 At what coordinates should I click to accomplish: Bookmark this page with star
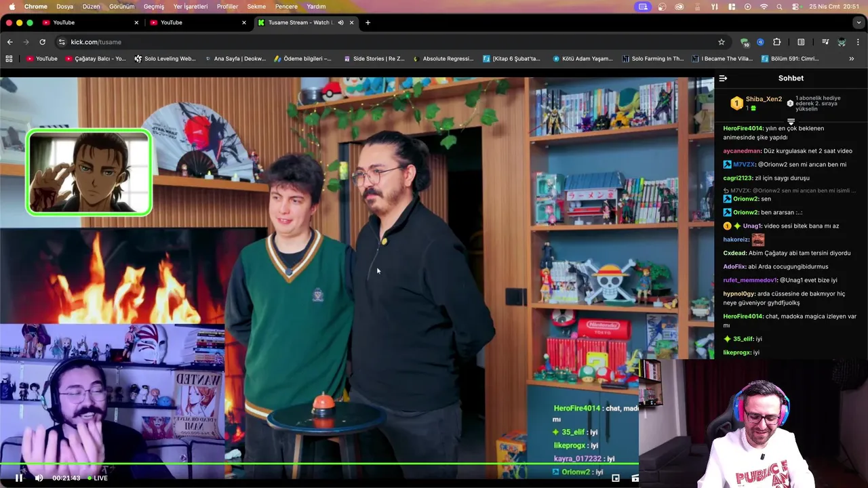(x=722, y=42)
